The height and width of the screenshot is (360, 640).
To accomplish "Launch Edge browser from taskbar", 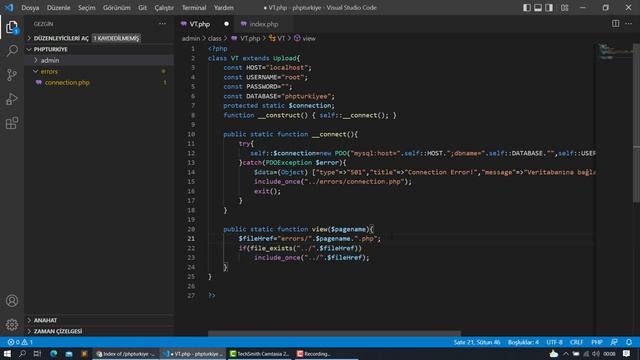I will point(53,354).
